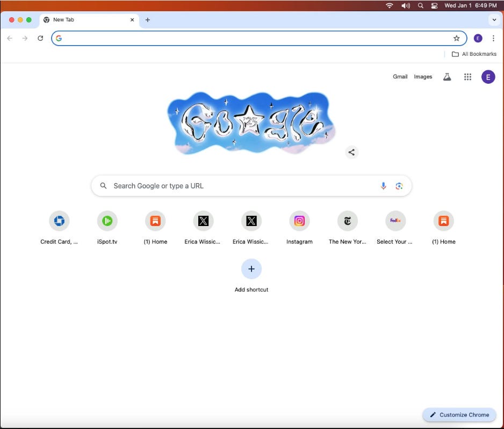This screenshot has width=504, height=429.
Task: Open a new tab with the plus icon
Action: coord(148,19)
